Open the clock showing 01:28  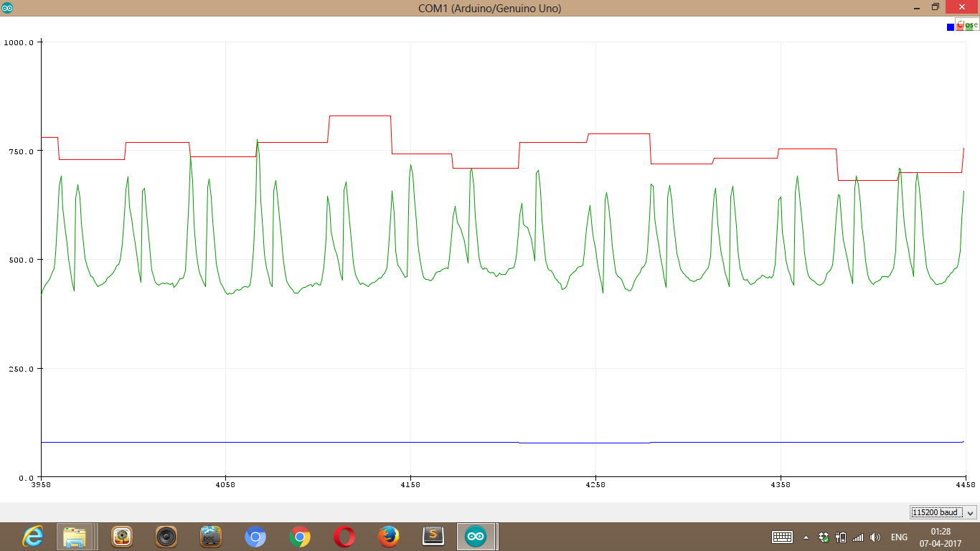tap(941, 537)
